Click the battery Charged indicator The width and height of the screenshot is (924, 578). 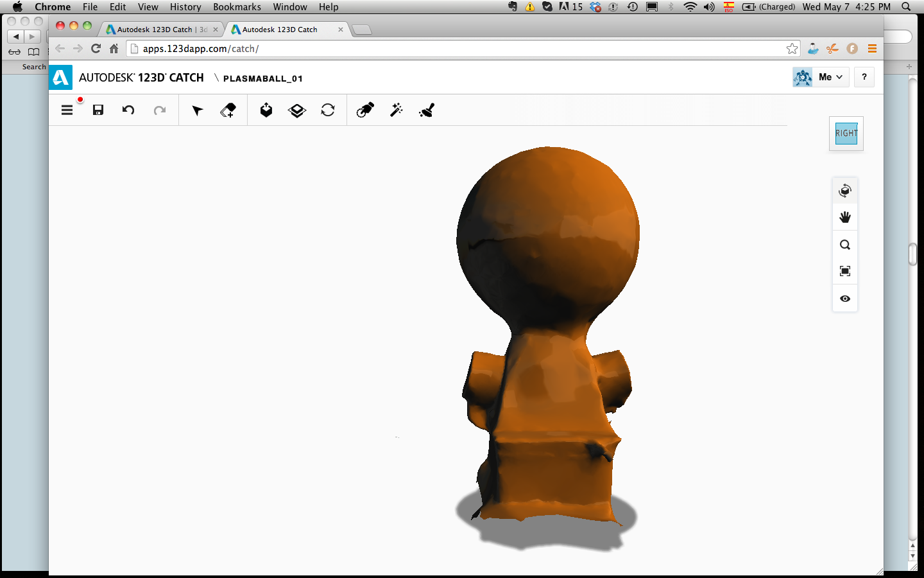click(769, 7)
